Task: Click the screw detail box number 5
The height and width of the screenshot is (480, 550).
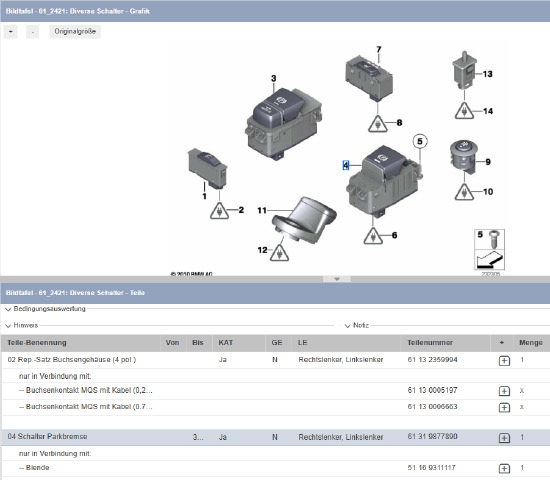Action: click(489, 239)
